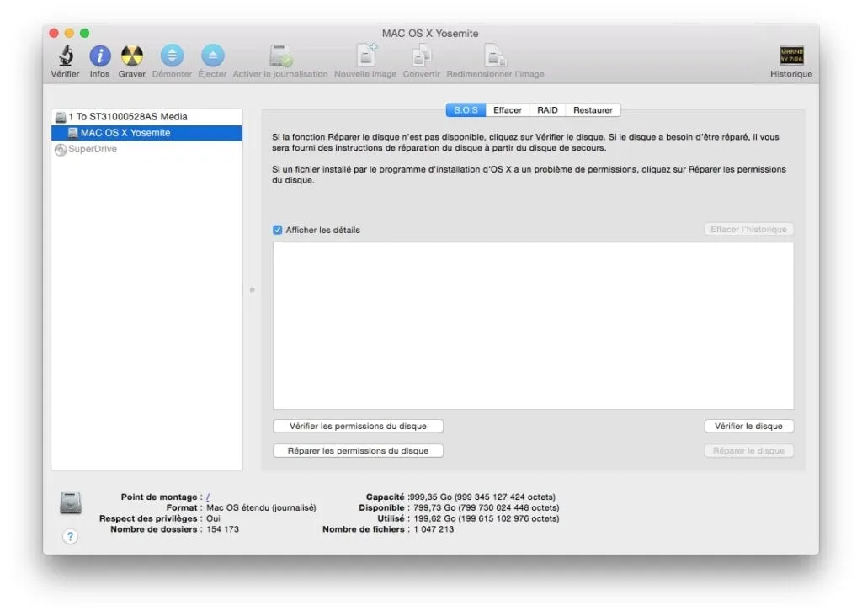Click Effacer l'historique button
Screen dimensions: 862x616
click(748, 229)
